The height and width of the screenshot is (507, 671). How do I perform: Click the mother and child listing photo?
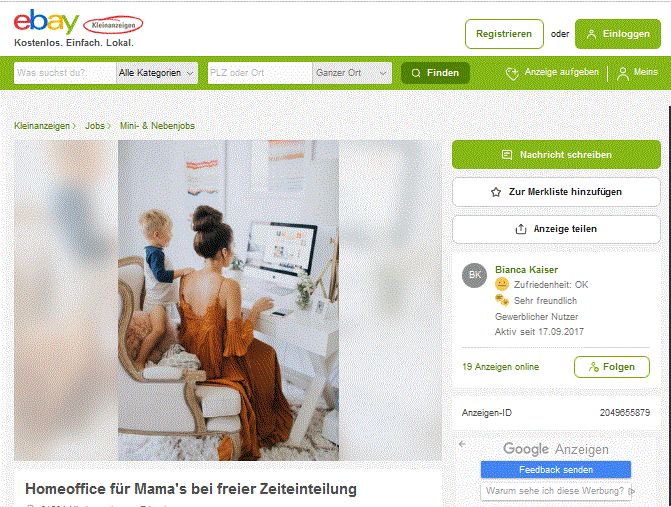point(228,300)
